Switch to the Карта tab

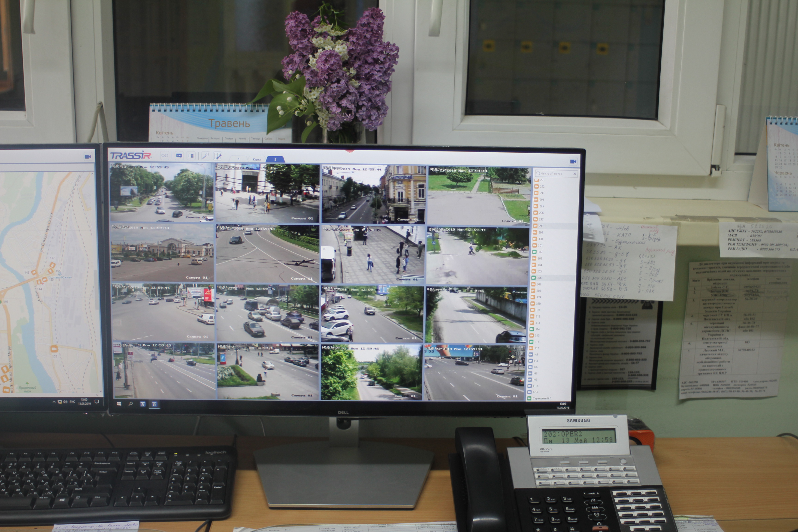click(x=257, y=160)
